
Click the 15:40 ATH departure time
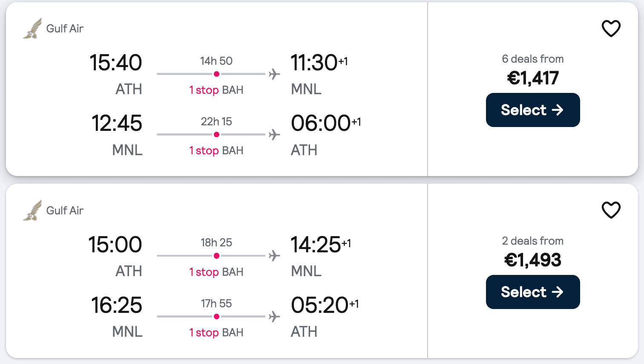[x=115, y=63]
